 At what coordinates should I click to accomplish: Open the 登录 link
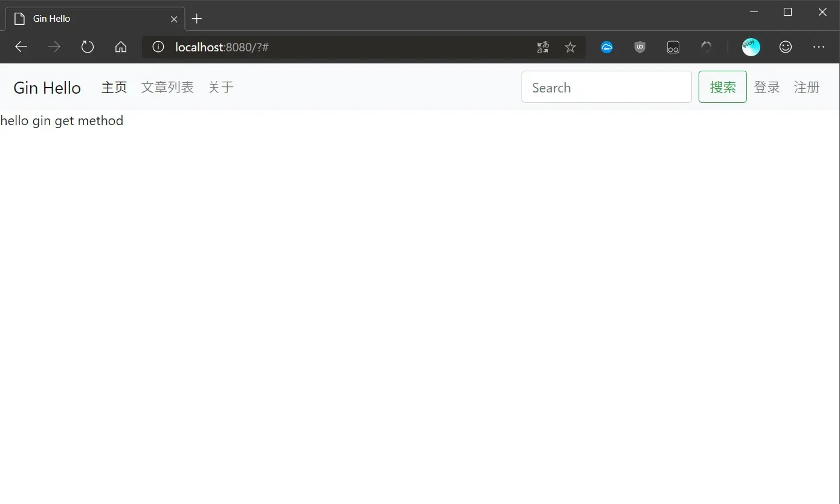click(767, 88)
